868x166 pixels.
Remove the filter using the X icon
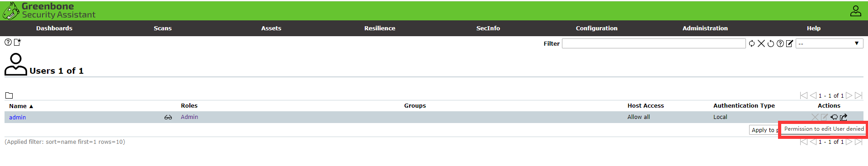click(761, 43)
